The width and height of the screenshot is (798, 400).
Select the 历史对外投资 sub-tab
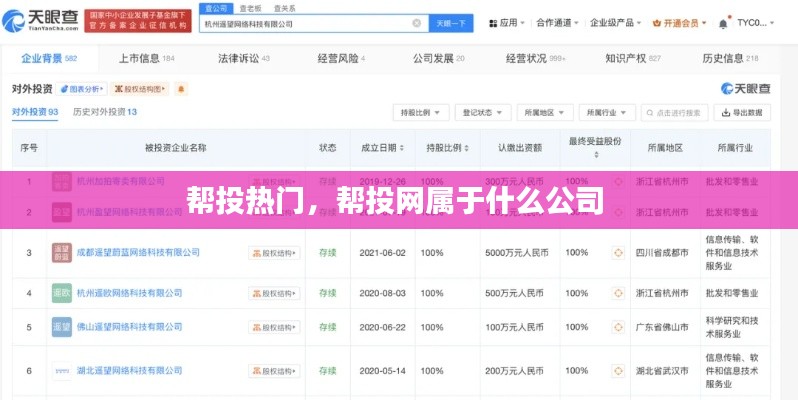tap(104, 112)
